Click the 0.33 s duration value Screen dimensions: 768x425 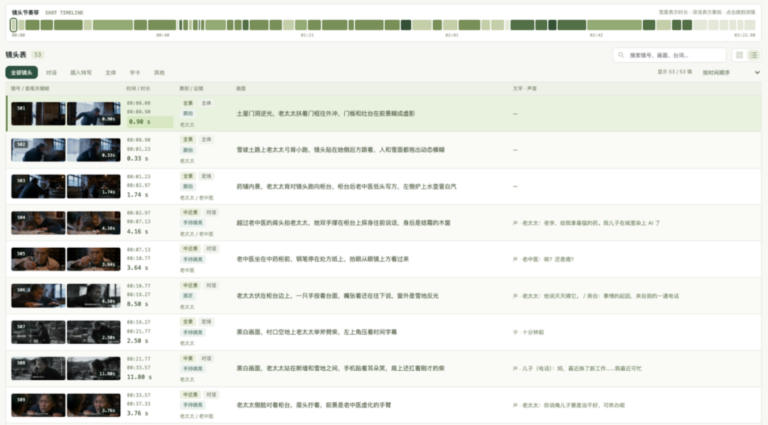point(138,159)
